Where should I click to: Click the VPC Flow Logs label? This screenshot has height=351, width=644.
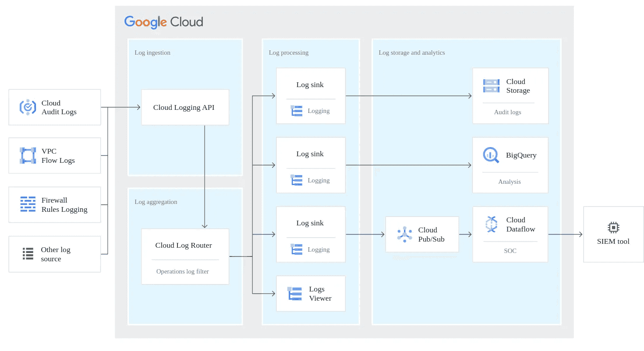click(x=58, y=156)
